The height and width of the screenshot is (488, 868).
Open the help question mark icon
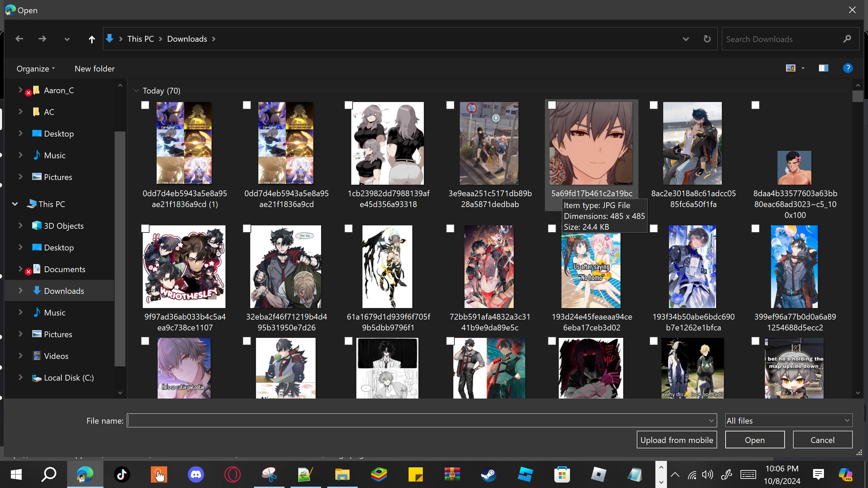[x=848, y=68]
